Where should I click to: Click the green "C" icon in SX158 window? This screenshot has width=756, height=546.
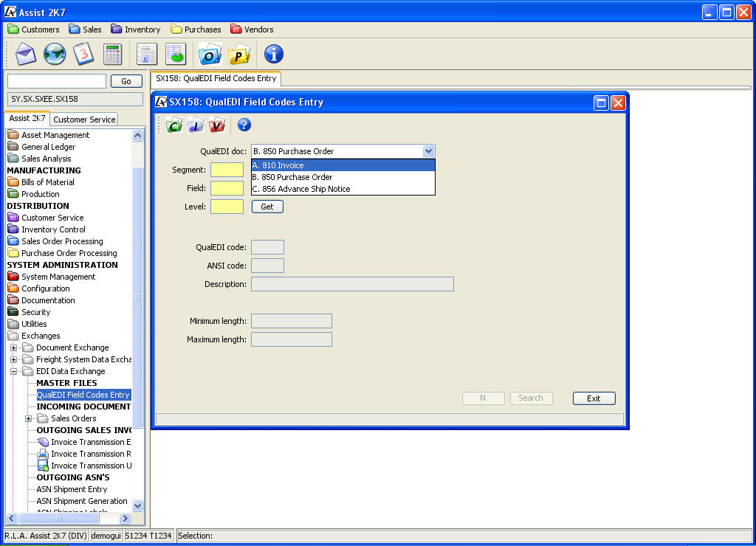[x=174, y=125]
